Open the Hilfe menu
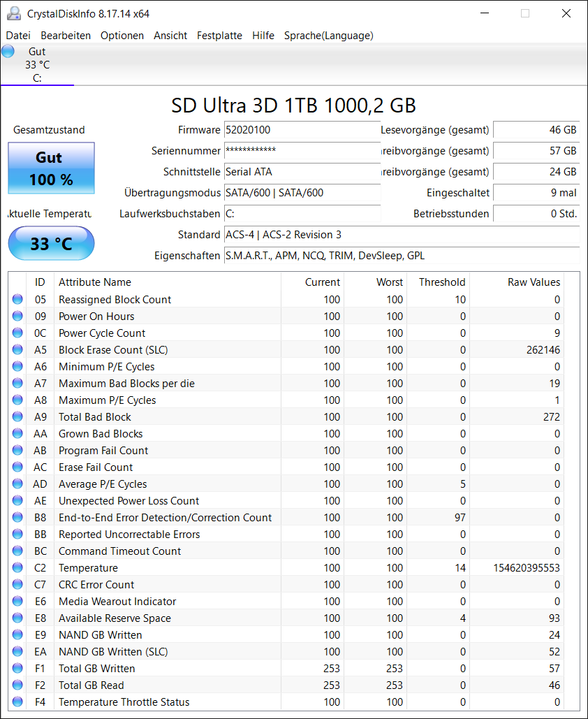Image resolution: width=588 pixels, height=719 pixels. (263, 36)
